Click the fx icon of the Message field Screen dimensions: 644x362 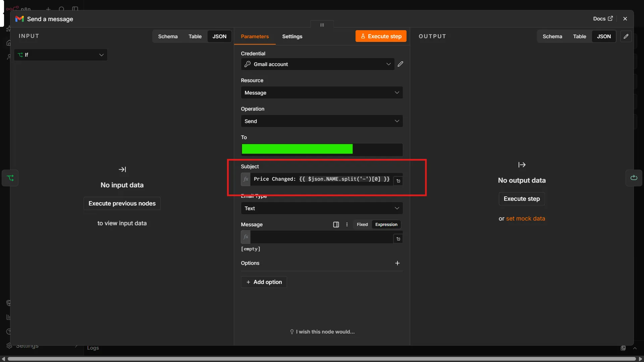[246, 237]
